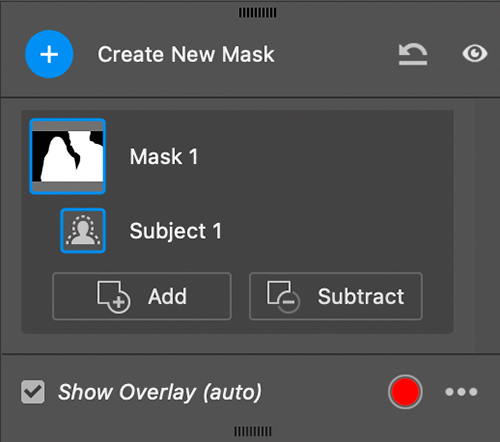Open the red overlay color swatch
The width and height of the screenshot is (500, 442).
[x=405, y=392]
